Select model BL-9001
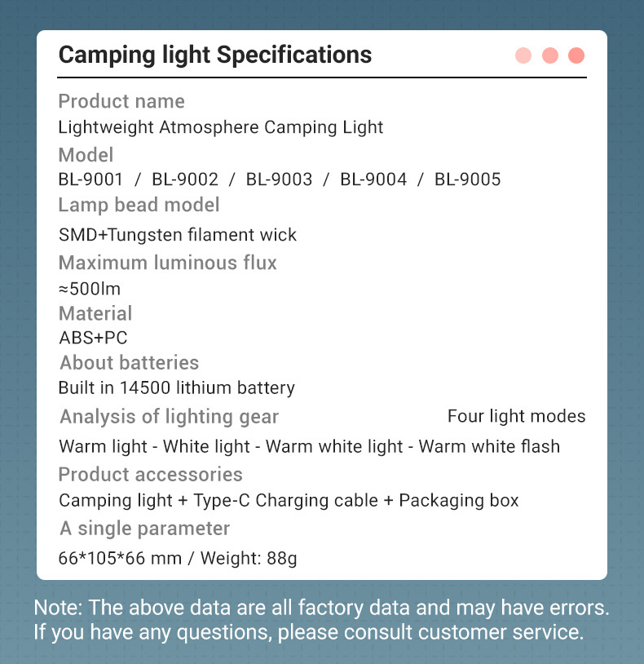 (90, 179)
